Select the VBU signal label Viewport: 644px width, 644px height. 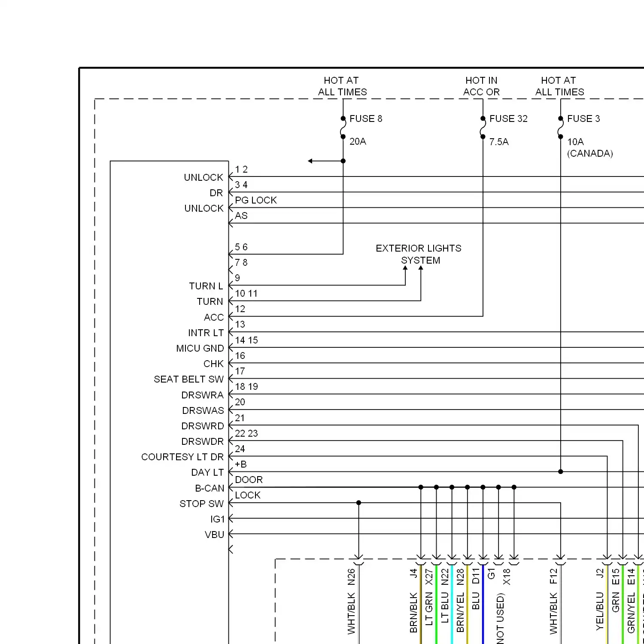[215, 535]
